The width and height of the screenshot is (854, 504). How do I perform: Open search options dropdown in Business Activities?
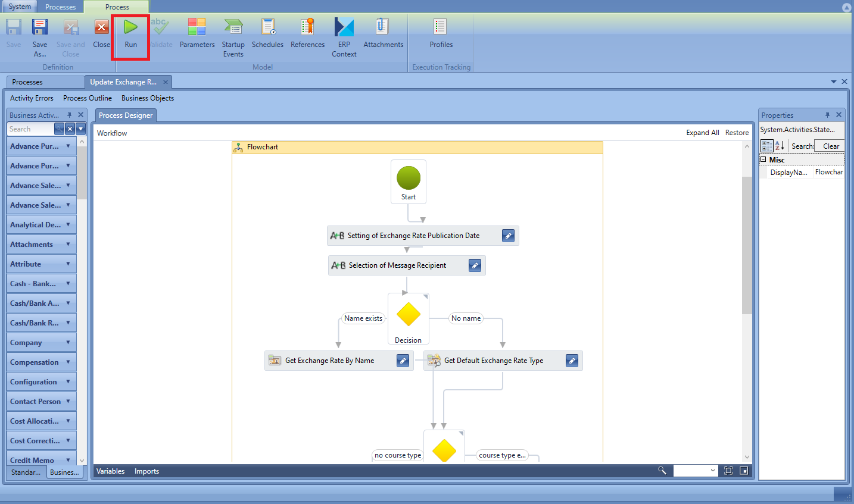81,129
